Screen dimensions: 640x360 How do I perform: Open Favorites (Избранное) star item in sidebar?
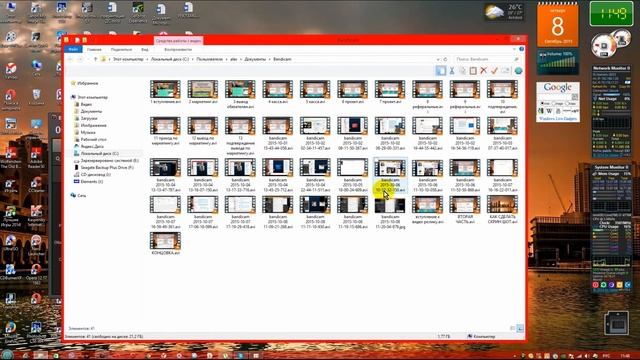84,83
